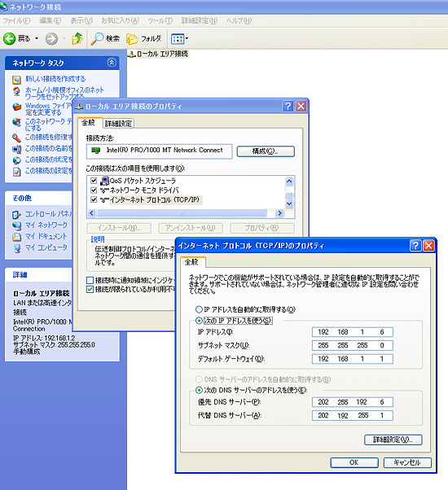This screenshot has width=448, height=490.
Task: Click the components list up arrow
Action: pyautogui.click(x=289, y=181)
